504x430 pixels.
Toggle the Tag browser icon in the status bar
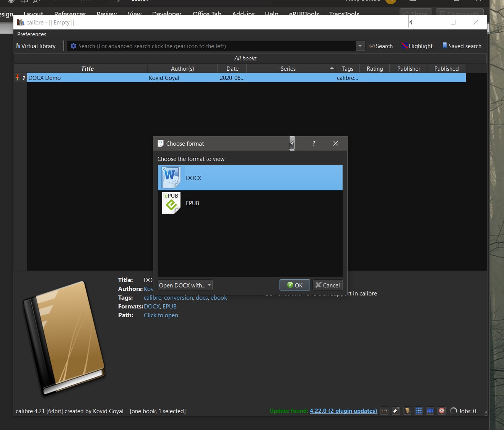click(x=396, y=411)
